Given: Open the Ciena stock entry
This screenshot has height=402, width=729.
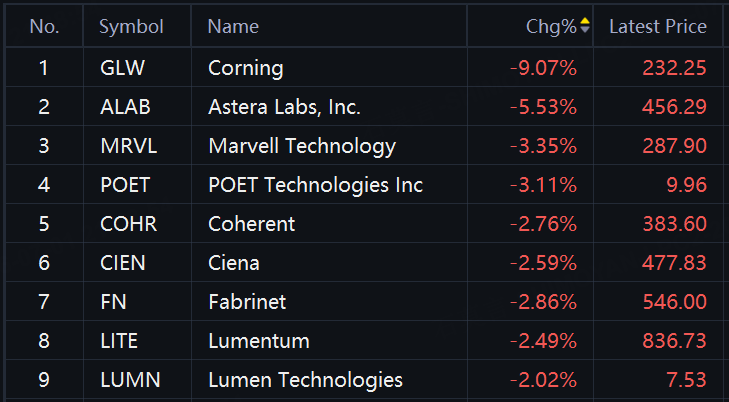Looking at the screenshot, I should (364, 263).
